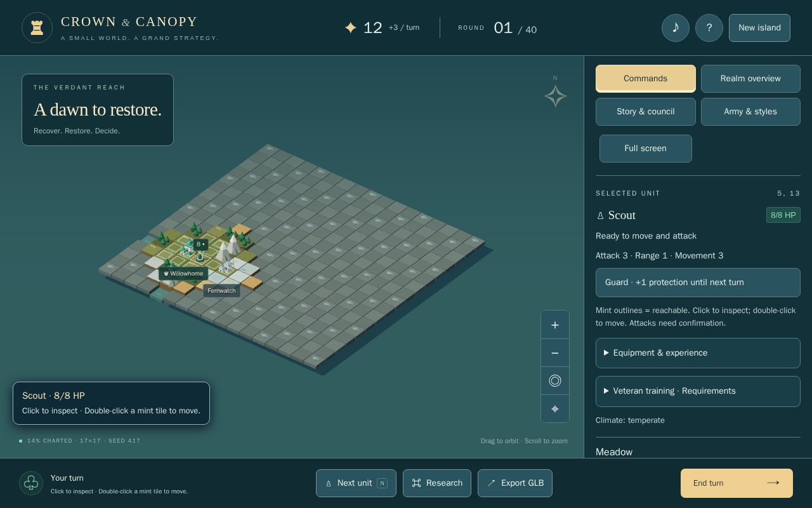The height and width of the screenshot is (508, 812).
Task: Click the Scout 8/8 HP tooltip card
Action: click(111, 403)
